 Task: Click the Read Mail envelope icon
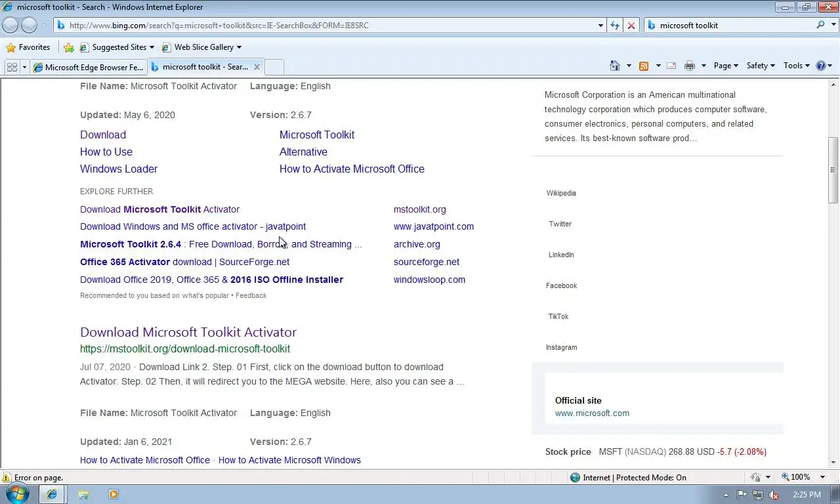click(x=671, y=66)
